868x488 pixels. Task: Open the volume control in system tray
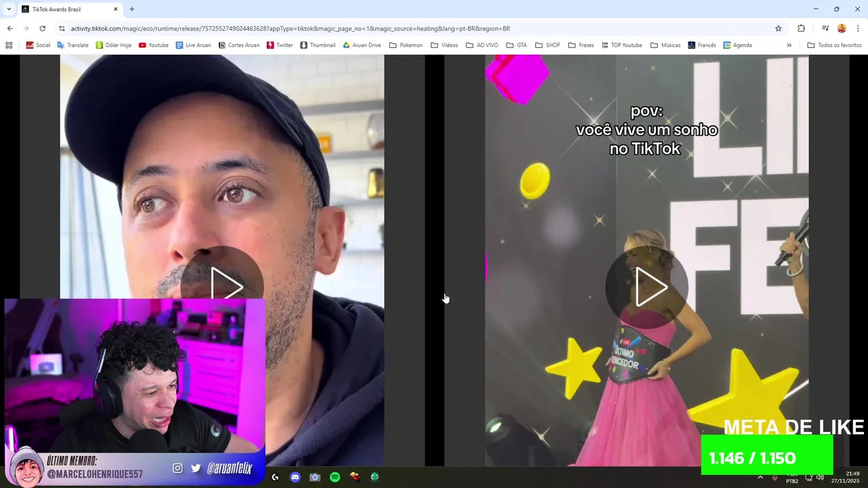tap(820, 477)
